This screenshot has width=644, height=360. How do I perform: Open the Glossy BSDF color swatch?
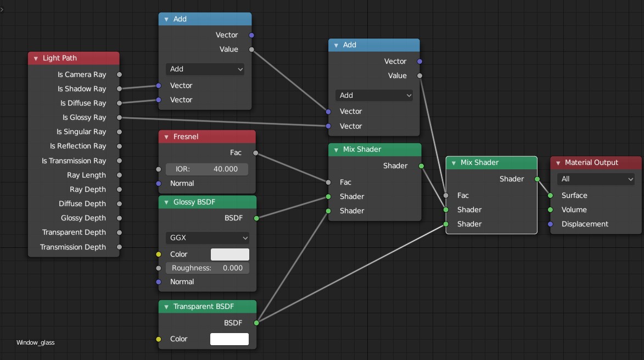[229, 254]
